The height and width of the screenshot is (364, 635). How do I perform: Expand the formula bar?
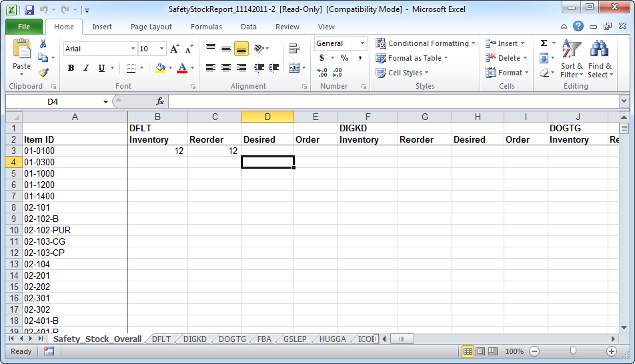(x=624, y=101)
